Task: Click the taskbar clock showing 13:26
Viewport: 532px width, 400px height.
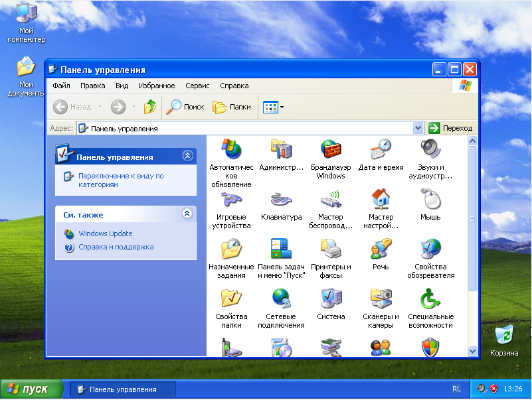Action: click(513, 389)
